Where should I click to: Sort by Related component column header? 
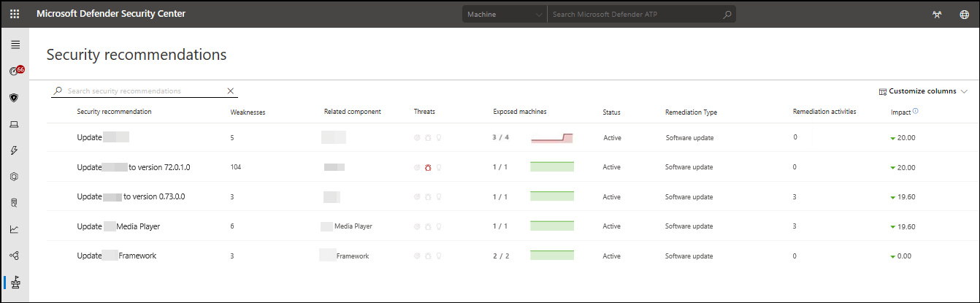pos(353,112)
